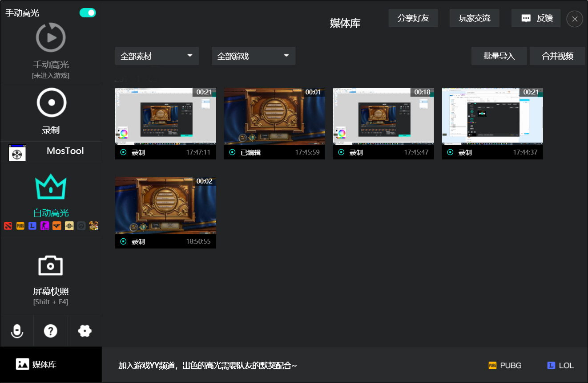Open the recording thumbnail timestamped 17:47:11

pyautogui.click(x=165, y=123)
